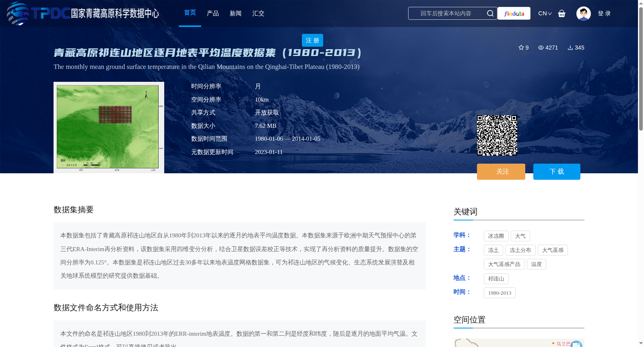The width and height of the screenshot is (644, 347).
Task: Select the 温度 keyword tag
Action: pyautogui.click(x=537, y=264)
